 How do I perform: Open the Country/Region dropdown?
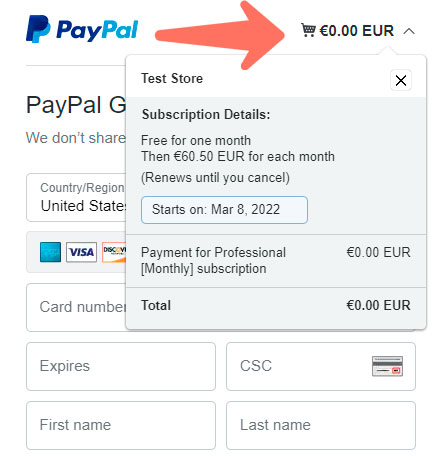click(x=76, y=197)
